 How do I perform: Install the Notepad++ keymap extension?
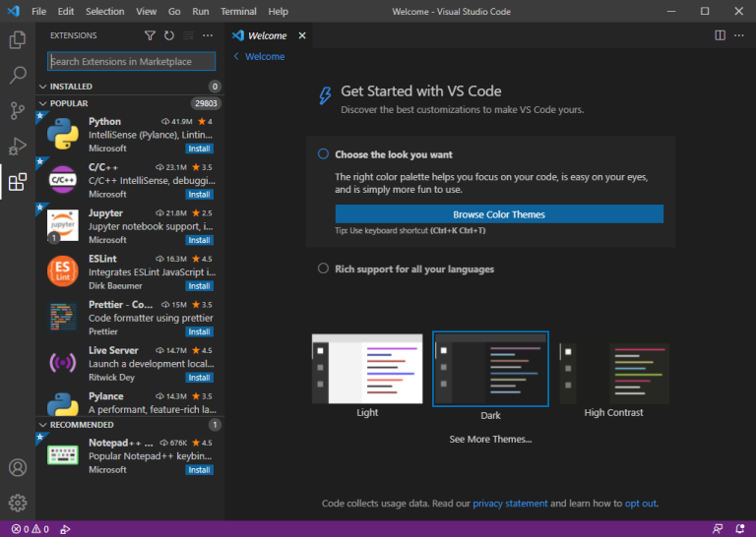[199, 469]
